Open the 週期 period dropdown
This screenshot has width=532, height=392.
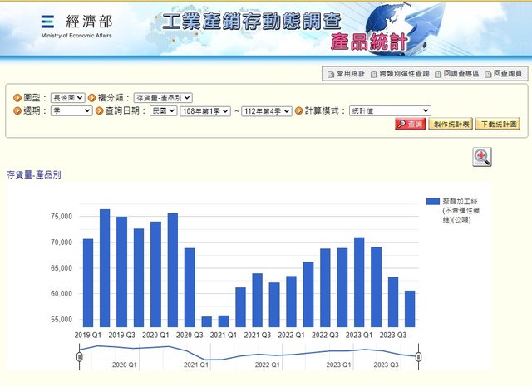71,110
